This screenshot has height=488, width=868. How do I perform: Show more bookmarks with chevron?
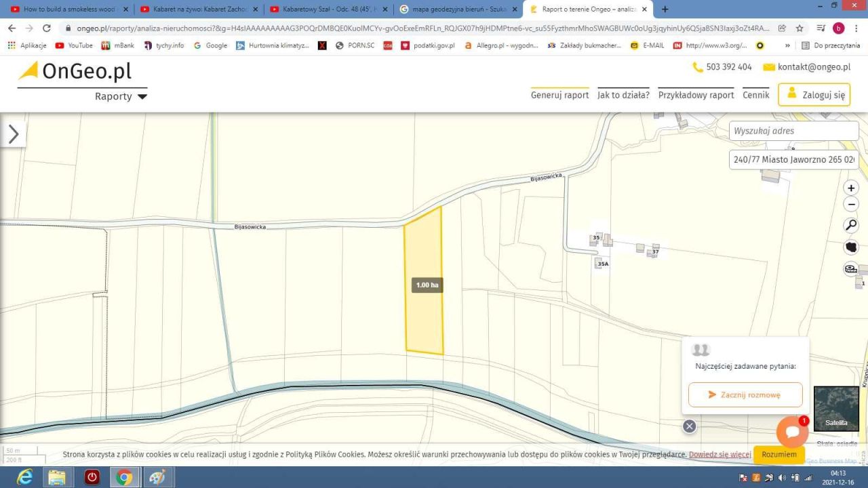click(787, 45)
